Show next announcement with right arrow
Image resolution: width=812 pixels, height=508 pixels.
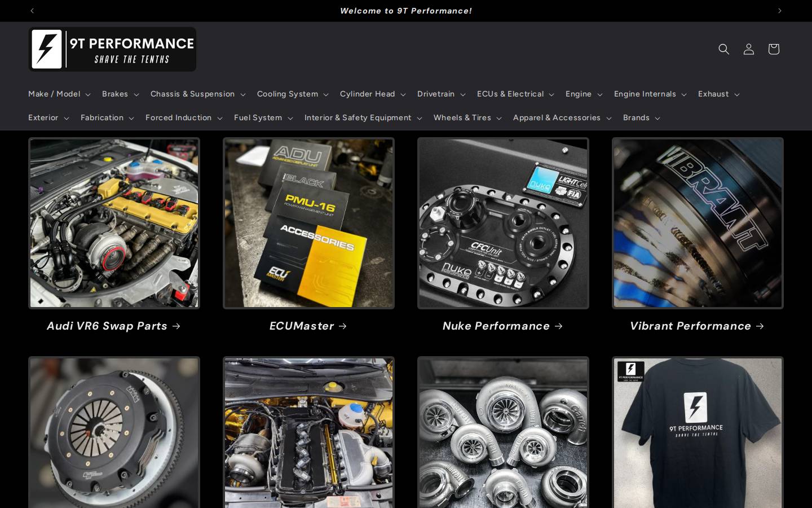(780, 11)
